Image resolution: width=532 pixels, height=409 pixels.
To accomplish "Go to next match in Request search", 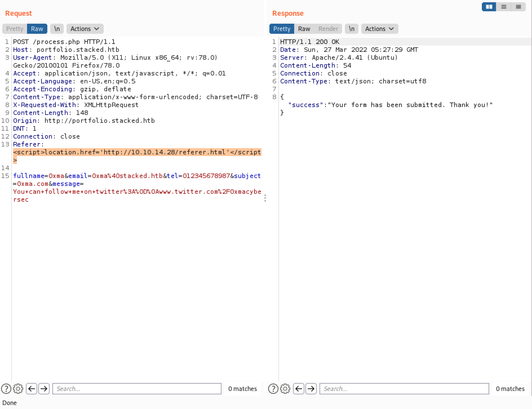I will [44, 389].
